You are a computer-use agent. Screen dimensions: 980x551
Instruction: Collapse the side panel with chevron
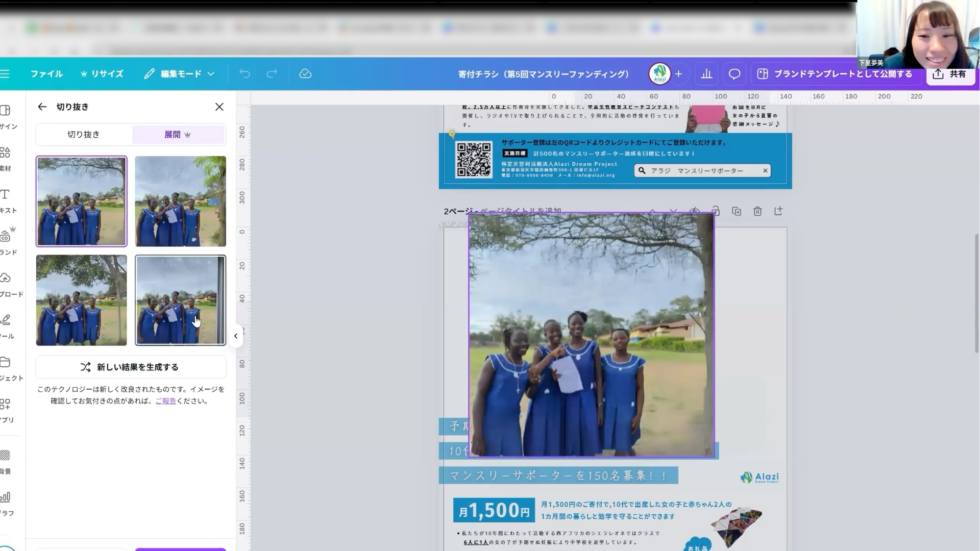236,336
